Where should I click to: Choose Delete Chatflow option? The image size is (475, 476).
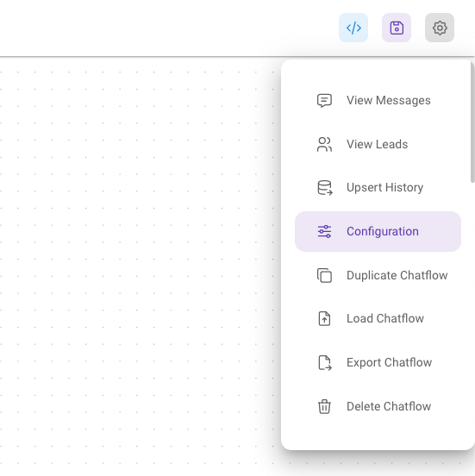click(x=378, y=406)
